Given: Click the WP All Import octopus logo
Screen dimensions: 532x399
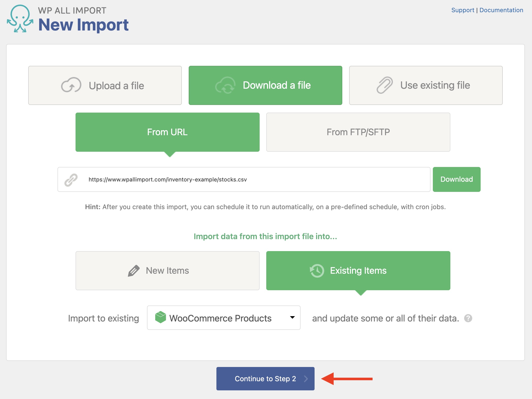Looking at the screenshot, I should tap(20, 19).
